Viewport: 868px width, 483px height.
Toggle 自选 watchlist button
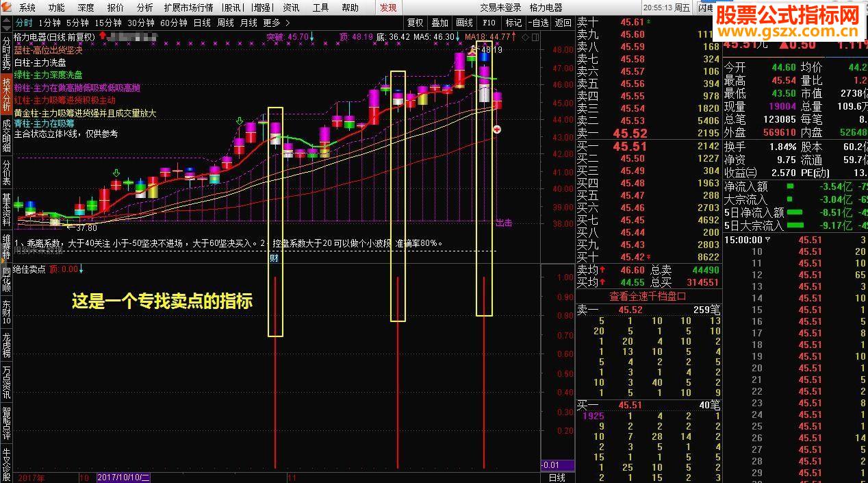tap(538, 23)
